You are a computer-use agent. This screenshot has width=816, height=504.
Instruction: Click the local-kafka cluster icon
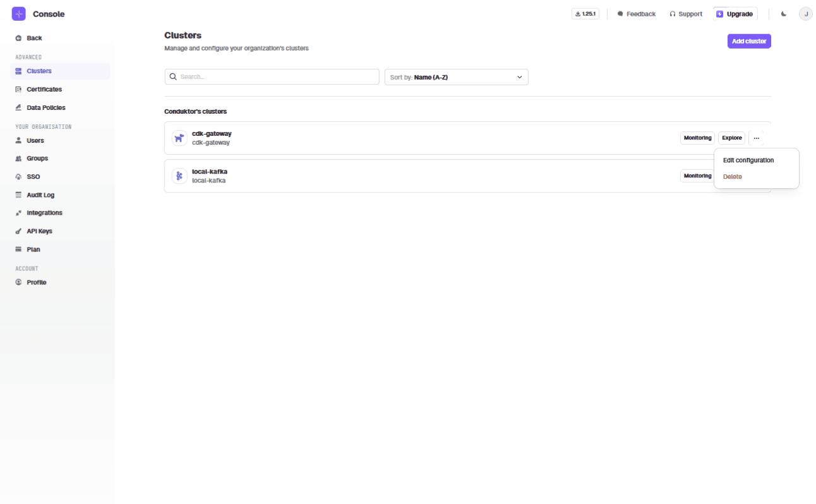click(x=179, y=176)
